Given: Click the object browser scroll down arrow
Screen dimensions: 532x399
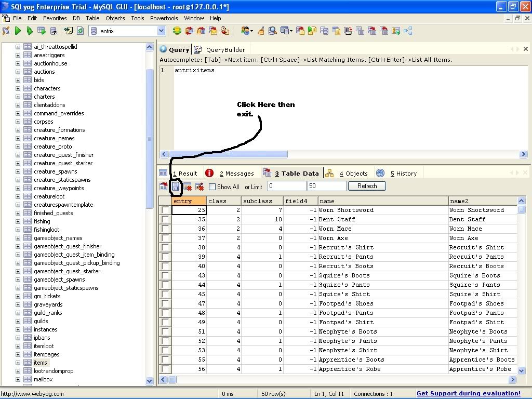Looking at the screenshot, I should click(149, 381).
